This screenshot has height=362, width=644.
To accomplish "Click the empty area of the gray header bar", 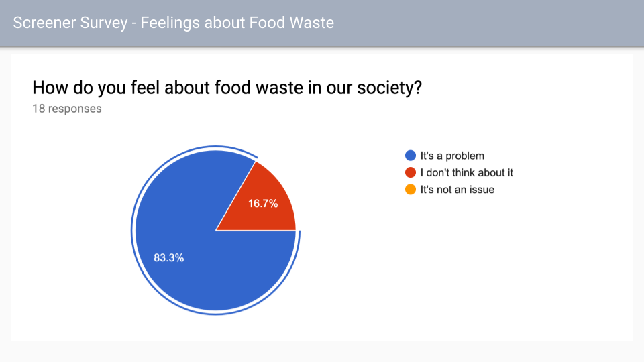I will point(489,23).
